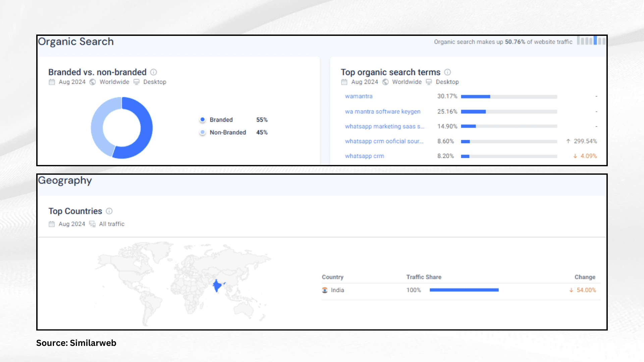
Task: Click info icon next to Branded vs. non-branded
Action: pyautogui.click(x=154, y=72)
